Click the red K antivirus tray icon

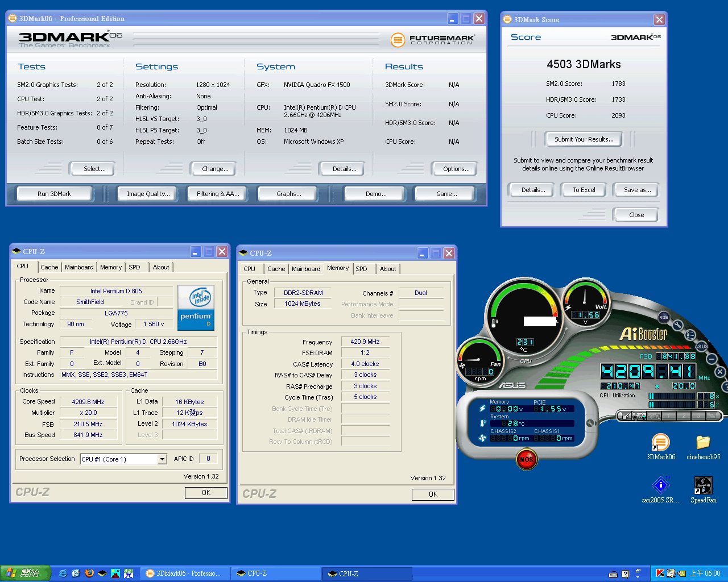(x=660, y=573)
